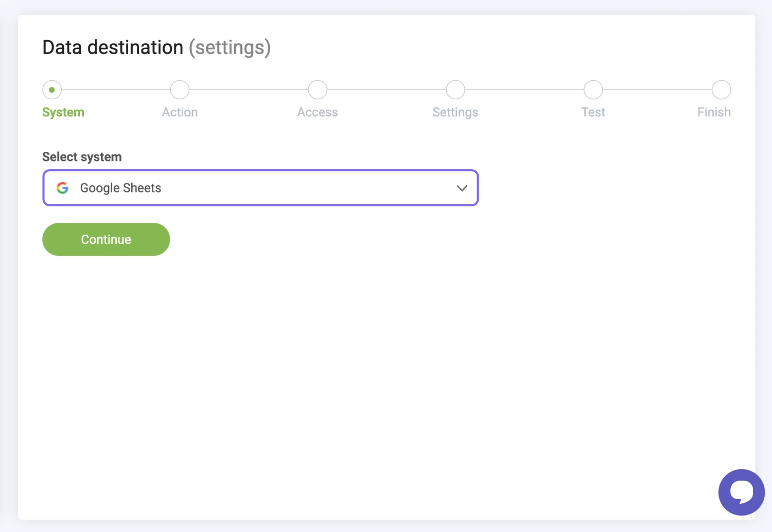Screen dimensions: 772x532
Task: Navigate to the Finish step label
Action: 714,112
